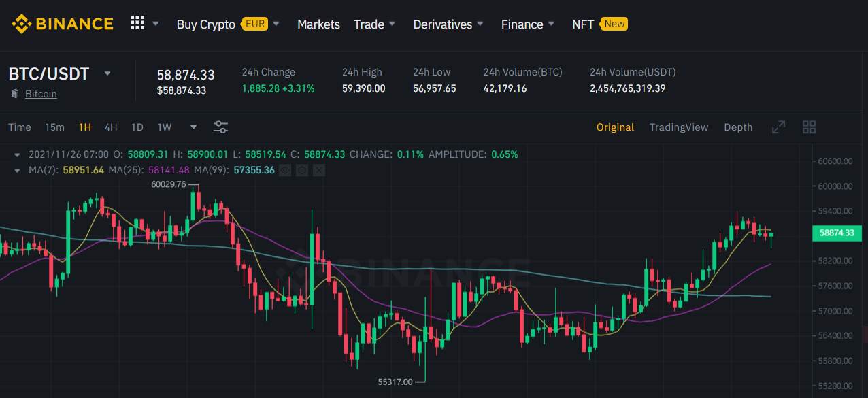Remove the MA indicator with X icon
The width and height of the screenshot is (868, 398).
[318, 170]
